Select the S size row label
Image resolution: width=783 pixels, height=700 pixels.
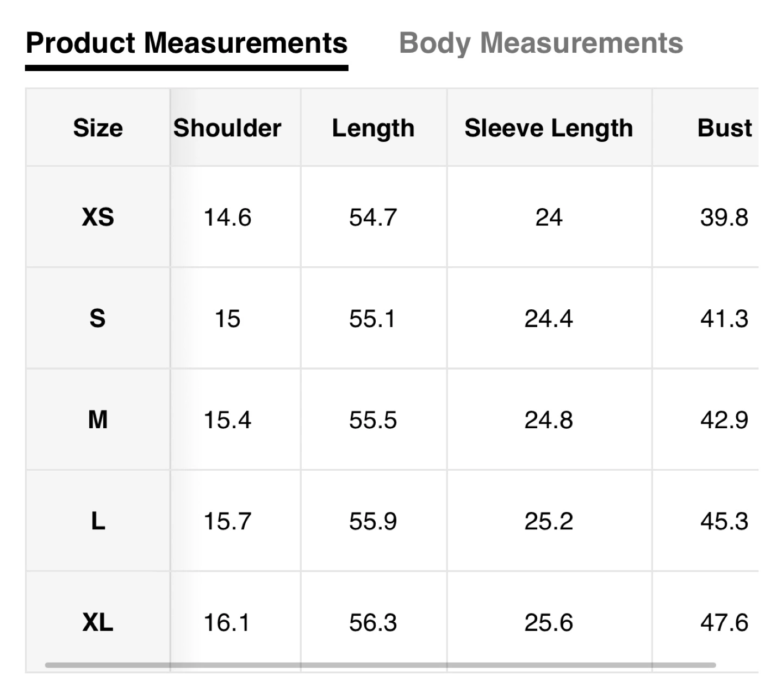(98, 318)
